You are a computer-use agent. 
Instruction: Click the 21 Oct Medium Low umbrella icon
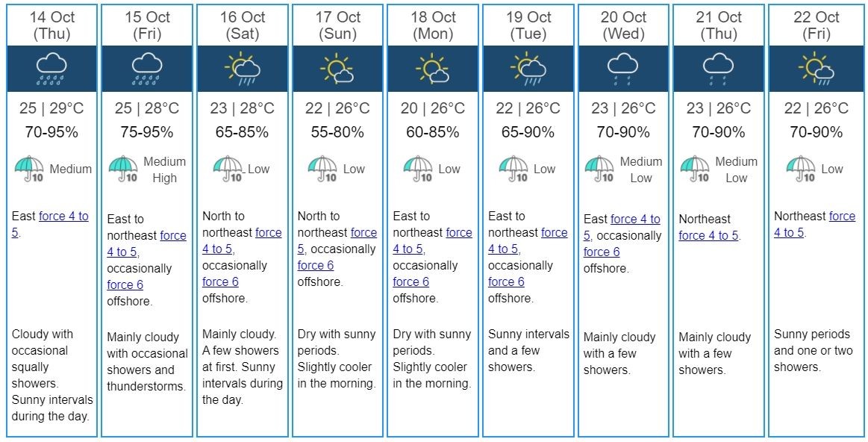click(x=696, y=169)
